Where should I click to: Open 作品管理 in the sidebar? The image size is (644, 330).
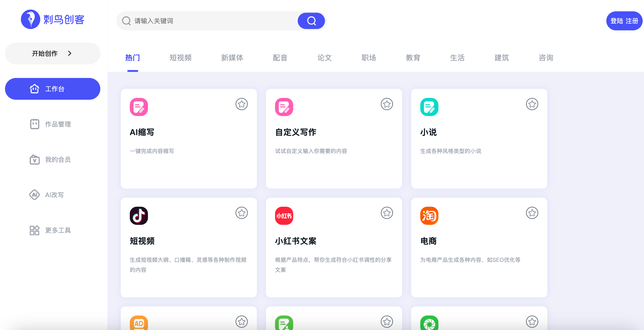pyautogui.click(x=52, y=124)
